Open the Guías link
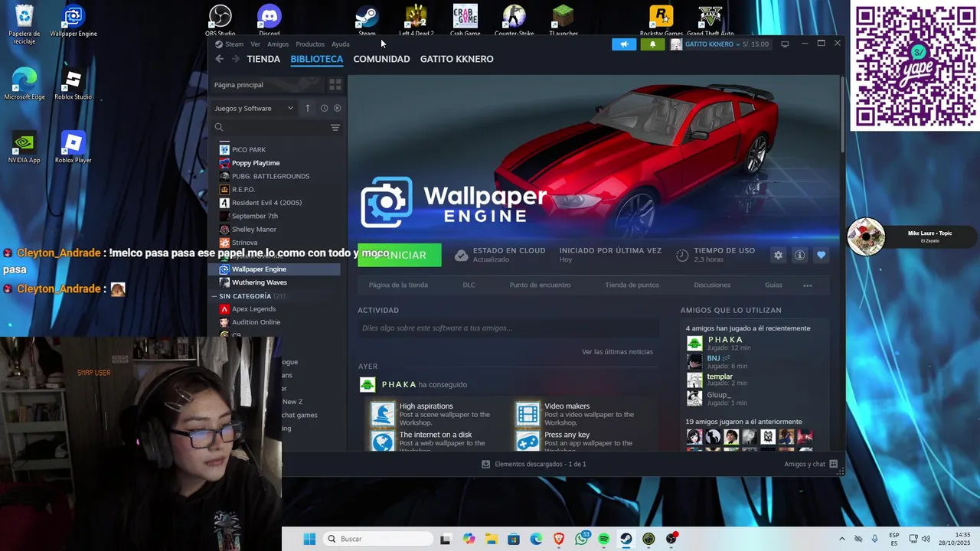This screenshot has width=980, height=551. (x=773, y=285)
